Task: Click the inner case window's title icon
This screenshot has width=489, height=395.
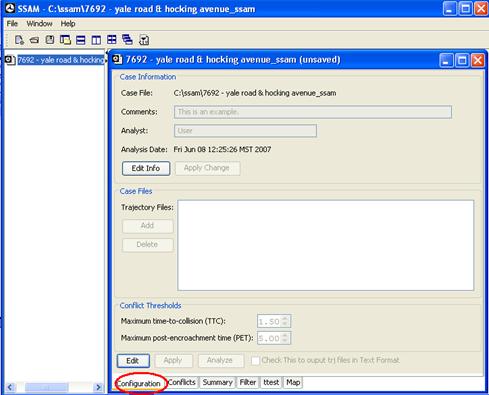Action: tap(117, 60)
